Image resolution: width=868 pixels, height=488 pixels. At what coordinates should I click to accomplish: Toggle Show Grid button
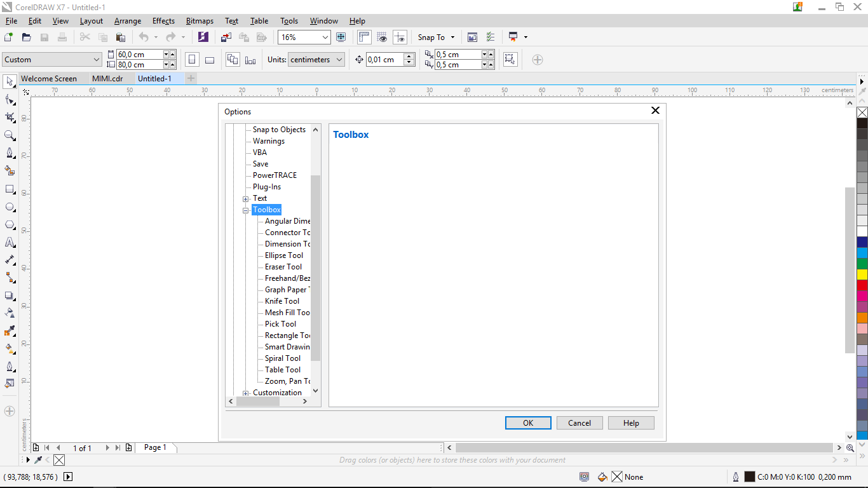click(x=382, y=37)
